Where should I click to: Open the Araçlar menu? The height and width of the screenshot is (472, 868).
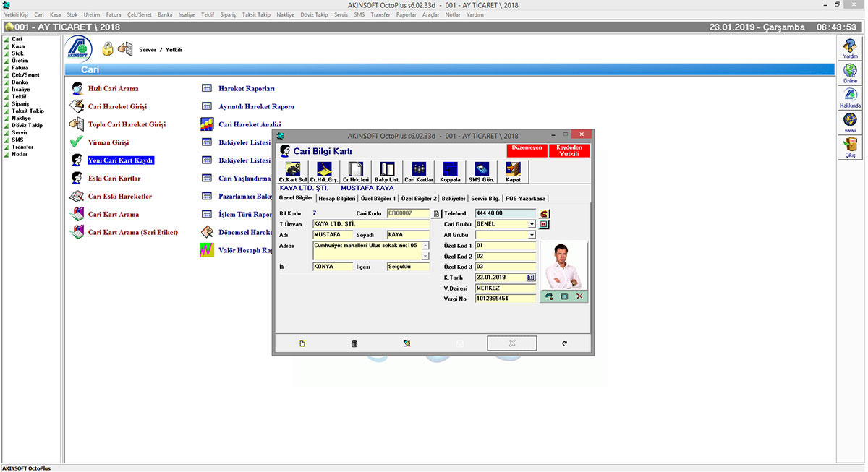click(x=431, y=14)
